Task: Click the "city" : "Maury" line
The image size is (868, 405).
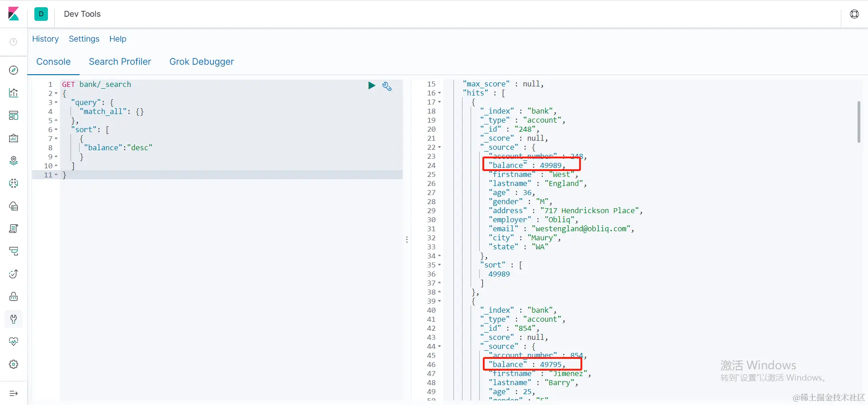Action: (x=524, y=238)
